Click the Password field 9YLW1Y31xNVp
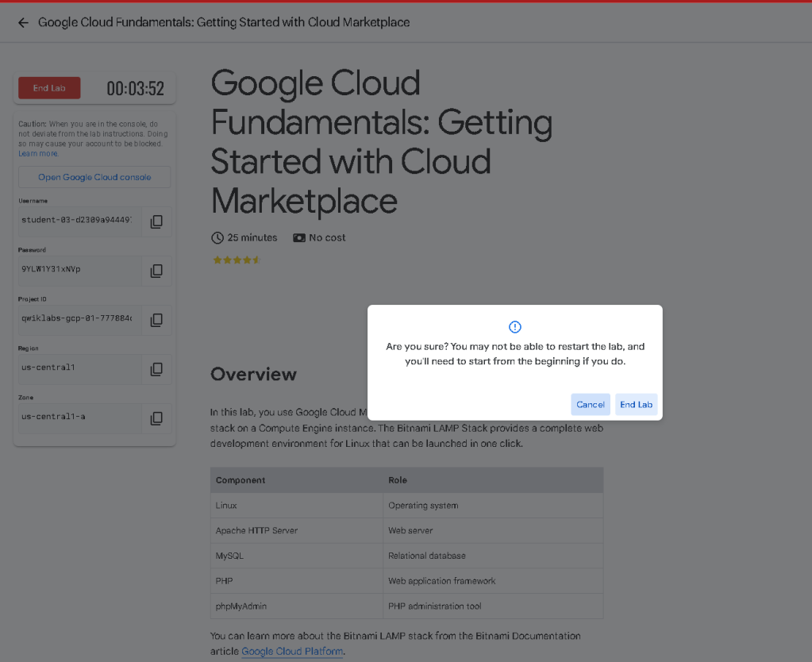 coord(80,271)
